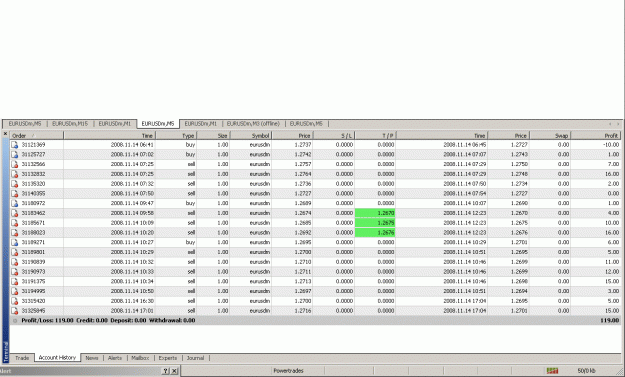Click the sell icon beside order 31140355
This screenshot has width=625, height=377.
[15, 193]
